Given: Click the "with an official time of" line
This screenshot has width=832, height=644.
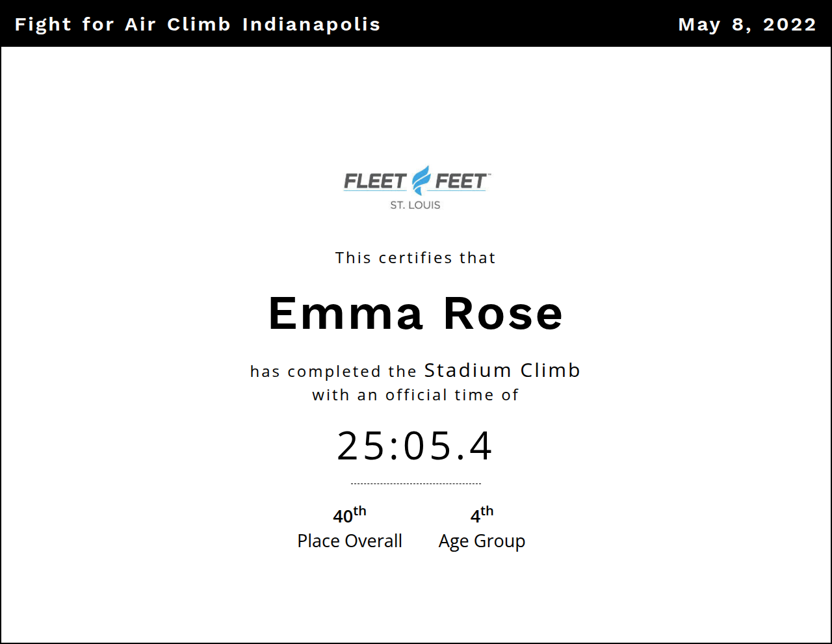Looking at the screenshot, I should (x=415, y=395).
